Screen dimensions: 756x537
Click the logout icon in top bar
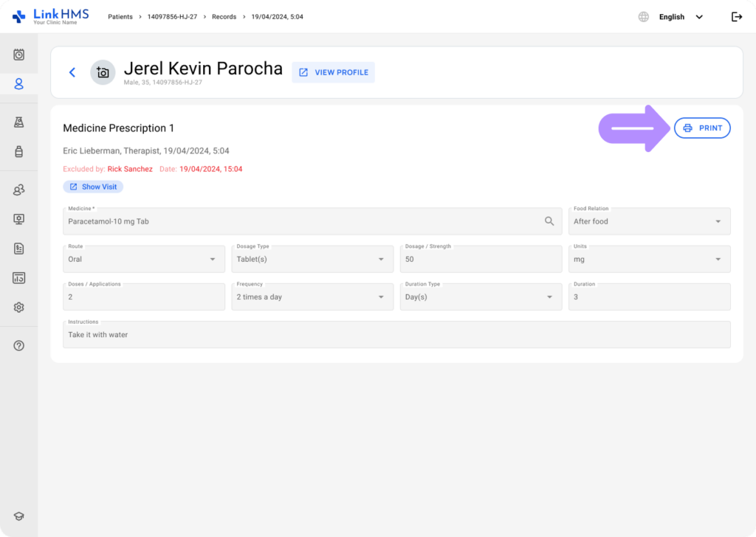(736, 17)
